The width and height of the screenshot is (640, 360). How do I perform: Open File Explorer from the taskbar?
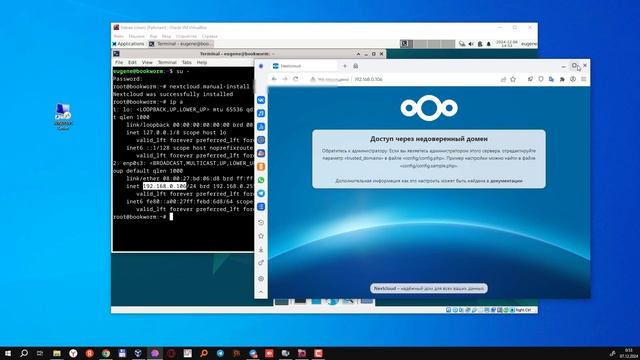[x=57, y=353]
